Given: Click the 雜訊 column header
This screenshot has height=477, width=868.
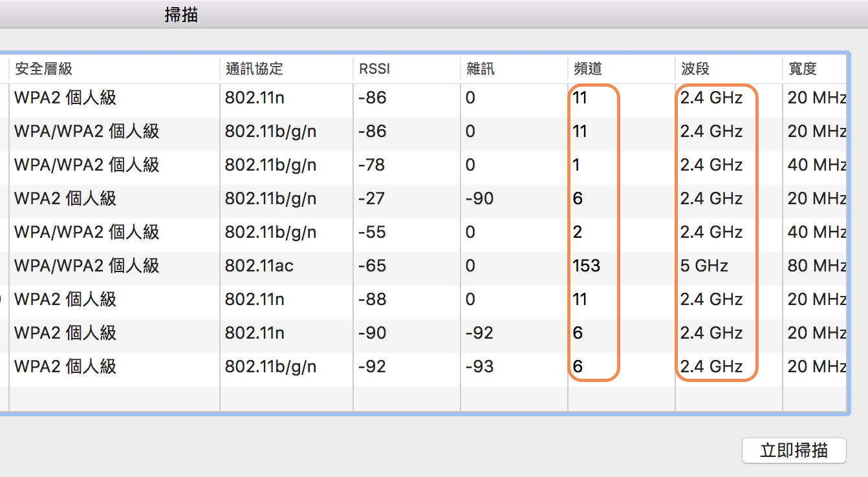Looking at the screenshot, I should click(481, 69).
